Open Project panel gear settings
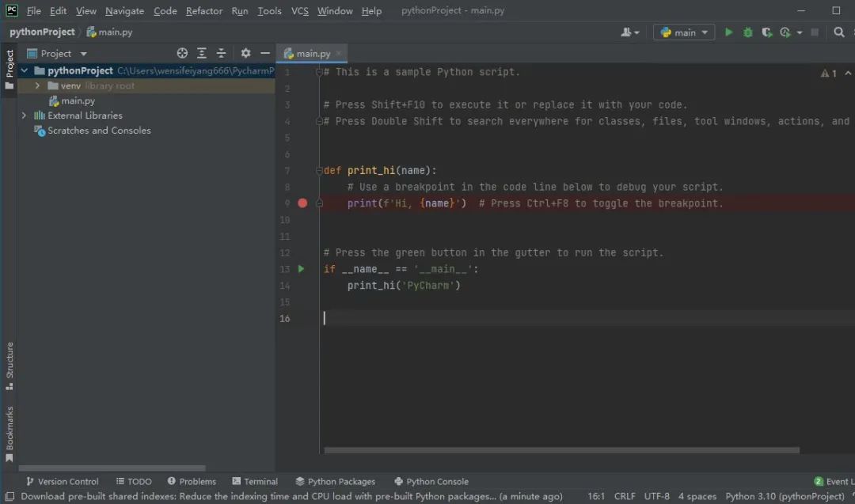Viewport: 855px width, 504px height. pos(245,53)
